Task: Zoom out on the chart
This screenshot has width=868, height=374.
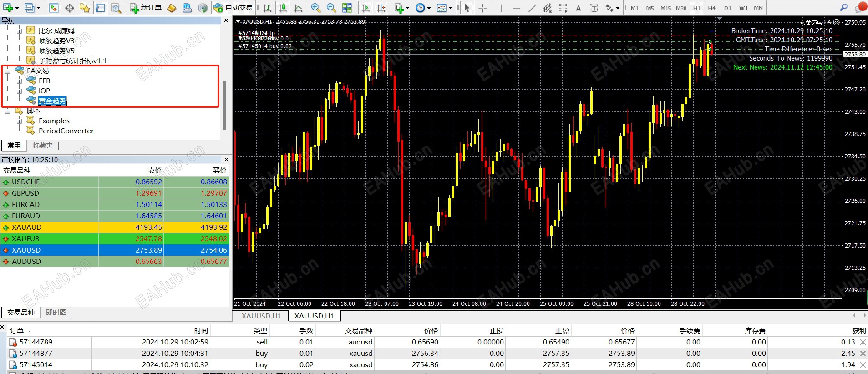Action: [x=331, y=8]
